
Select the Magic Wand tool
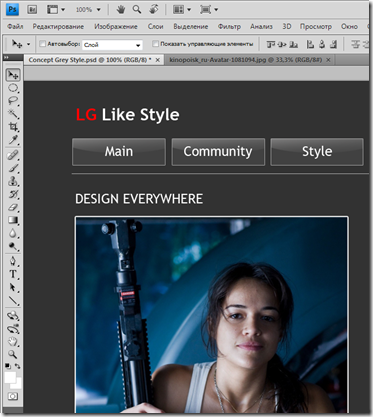point(13,114)
